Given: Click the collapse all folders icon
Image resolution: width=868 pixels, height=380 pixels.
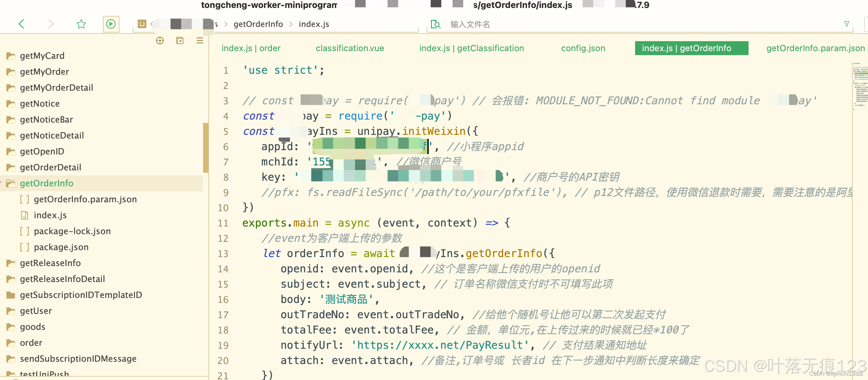Looking at the screenshot, I should (x=180, y=41).
